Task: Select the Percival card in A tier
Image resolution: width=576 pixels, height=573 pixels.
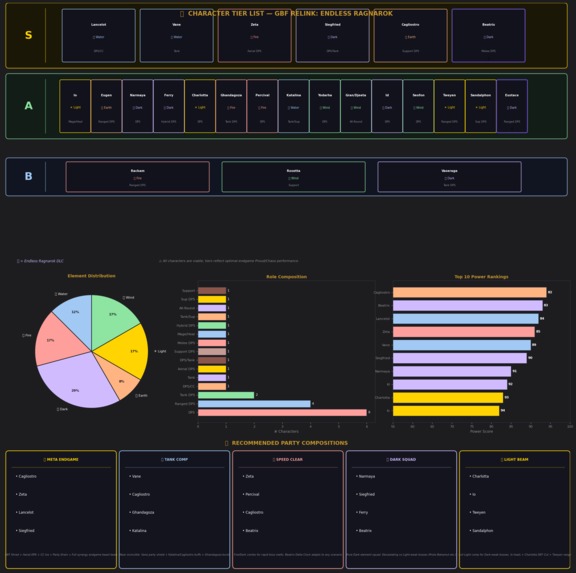Action: tap(262, 106)
